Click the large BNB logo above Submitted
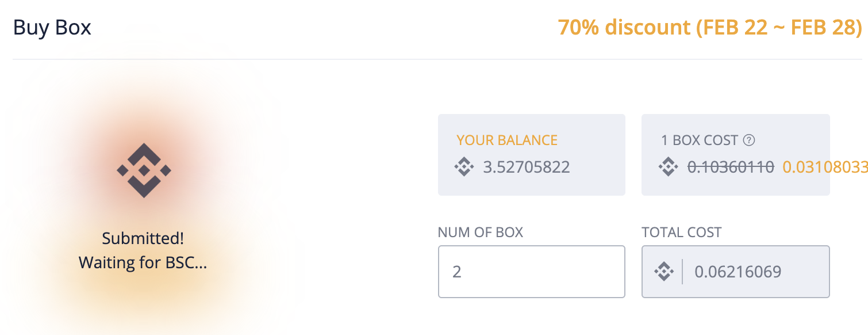The width and height of the screenshot is (868, 335). (144, 170)
